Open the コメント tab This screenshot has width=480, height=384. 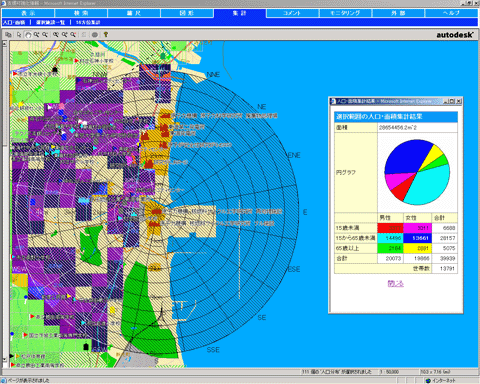292,13
